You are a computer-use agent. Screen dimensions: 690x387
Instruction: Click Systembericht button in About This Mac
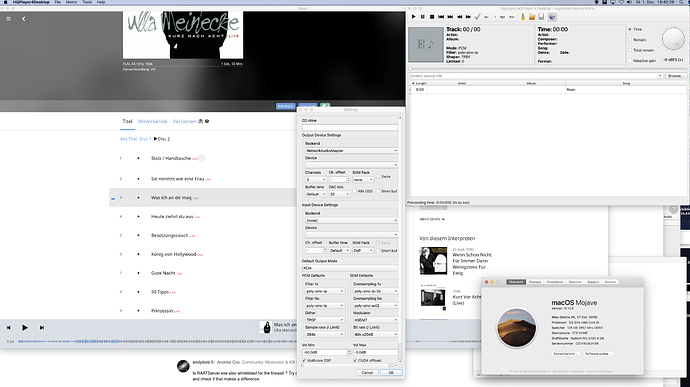[x=565, y=354]
